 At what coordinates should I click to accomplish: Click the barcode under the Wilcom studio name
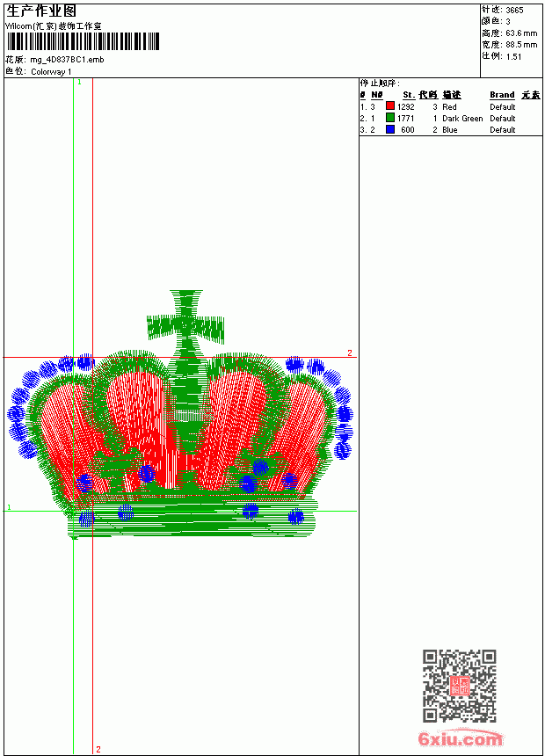[x=82, y=41]
